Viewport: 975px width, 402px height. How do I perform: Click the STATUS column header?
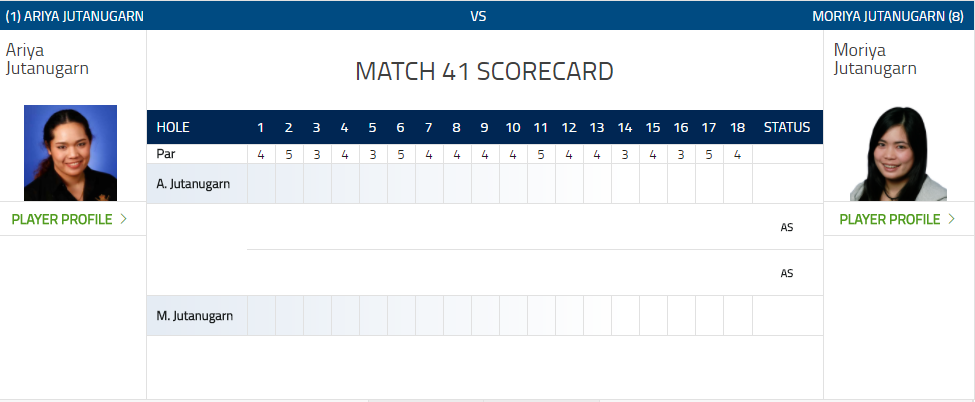click(x=787, y=127)
